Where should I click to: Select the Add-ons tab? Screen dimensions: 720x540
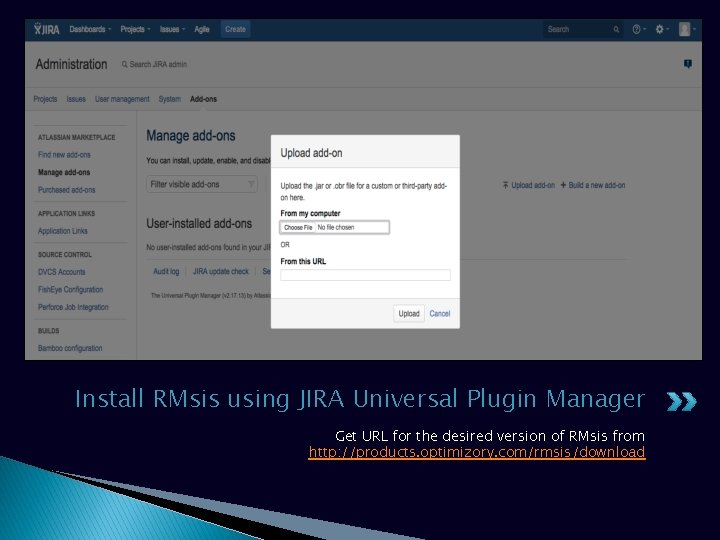click(203, 99)
